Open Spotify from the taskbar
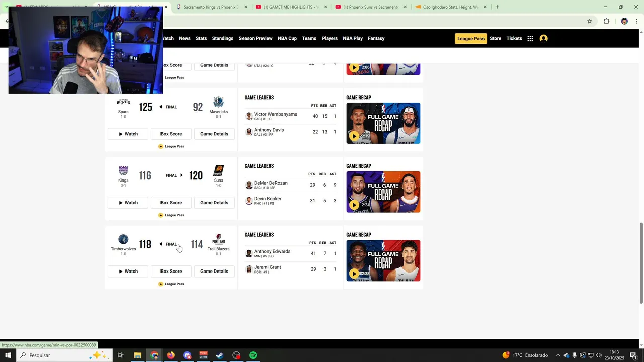Image resolution: width=644 pixels, height=362 pixels. click(x=253, y=355)
